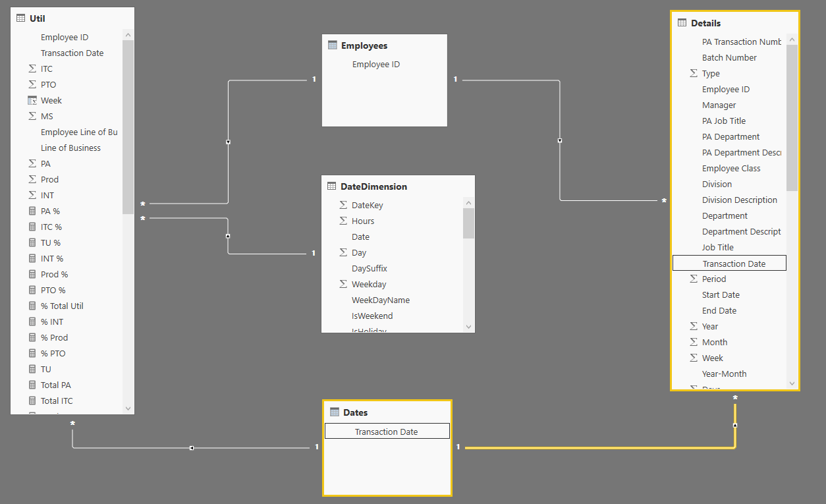Click the sigma icon beside Year in Details
Viewport: 826px width, 504px height.
pyautogui.click(x=694, y=326)
